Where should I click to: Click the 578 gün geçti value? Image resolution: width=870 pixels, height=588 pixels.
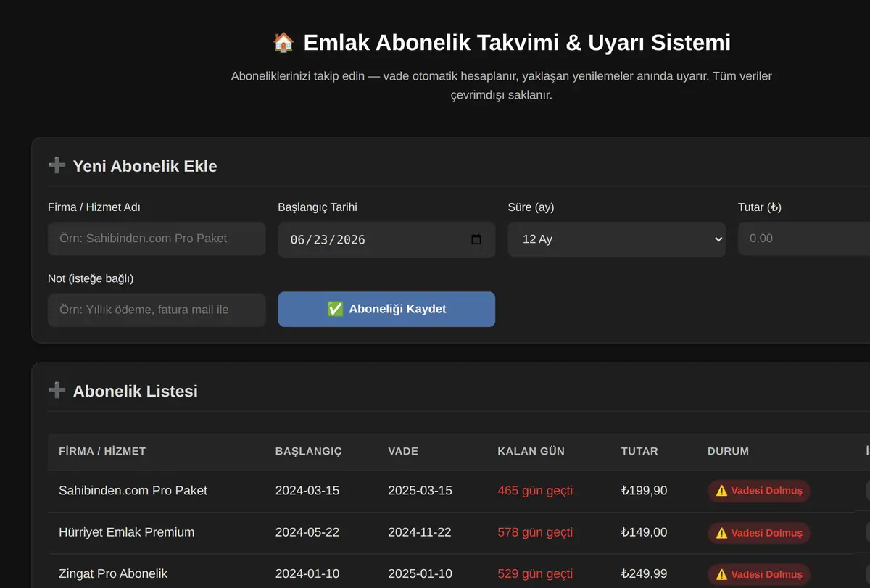click(x=535, y=532)
